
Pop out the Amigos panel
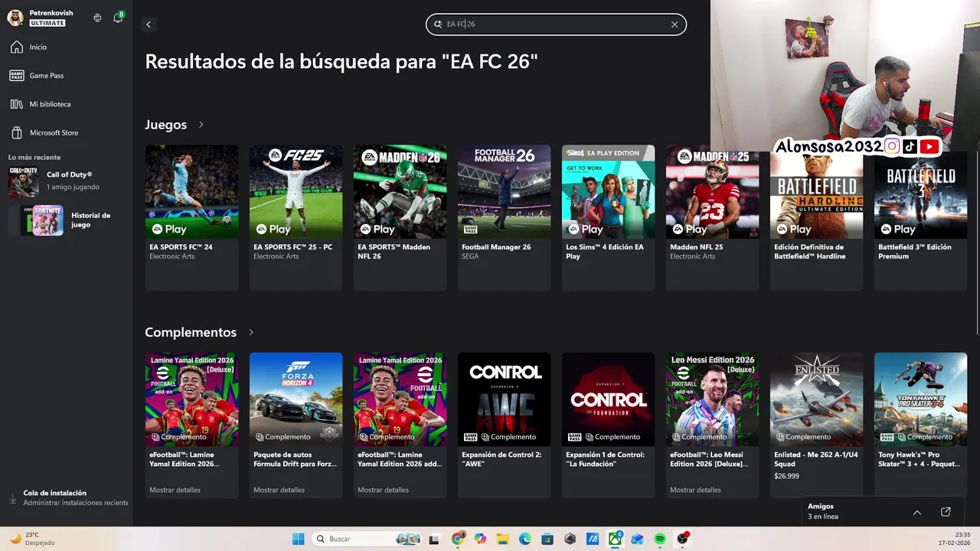pyautogui.click(x=946, y=512)
